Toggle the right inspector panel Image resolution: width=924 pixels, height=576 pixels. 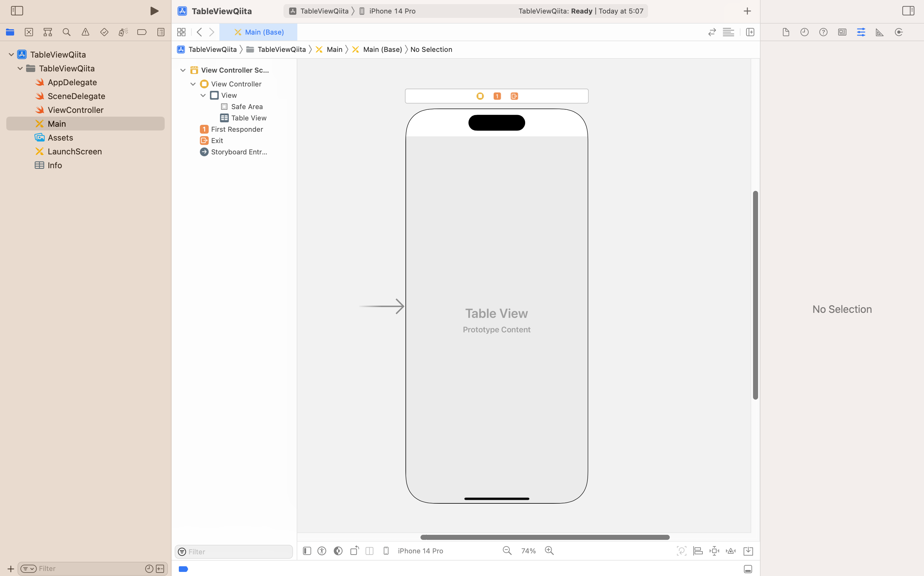click(908, 11)
